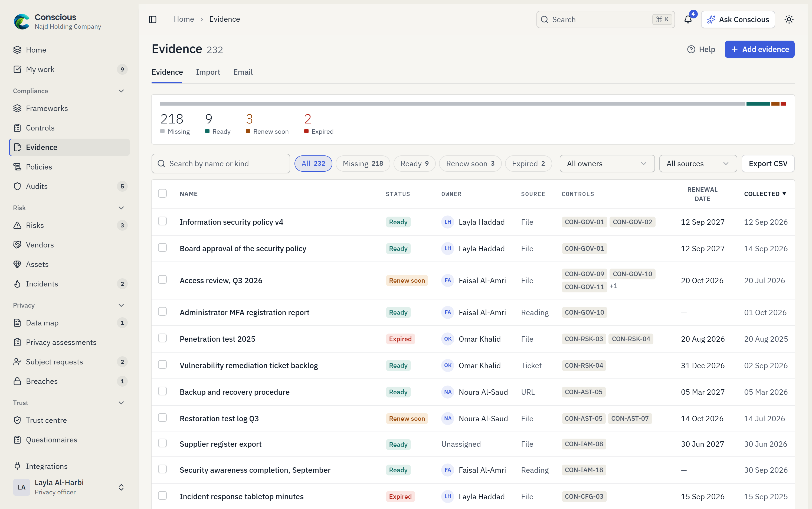Click the Integrations plug icon
812x509 pixels.
pos(17,466)
